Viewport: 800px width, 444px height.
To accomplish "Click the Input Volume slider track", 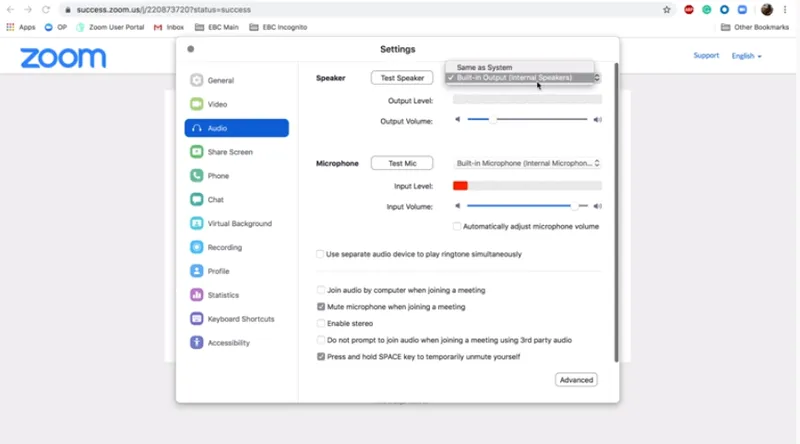I will (527, 206).
